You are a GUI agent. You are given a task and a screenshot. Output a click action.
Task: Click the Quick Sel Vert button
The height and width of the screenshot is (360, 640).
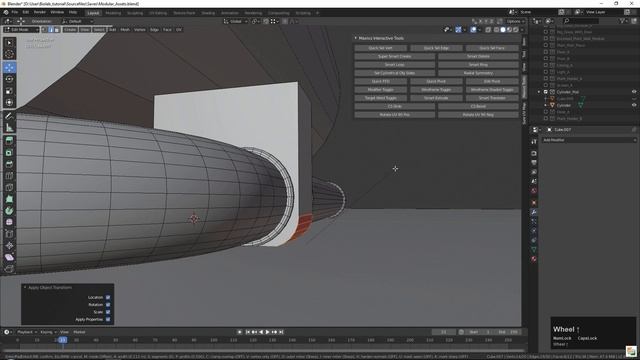[380, 48]
